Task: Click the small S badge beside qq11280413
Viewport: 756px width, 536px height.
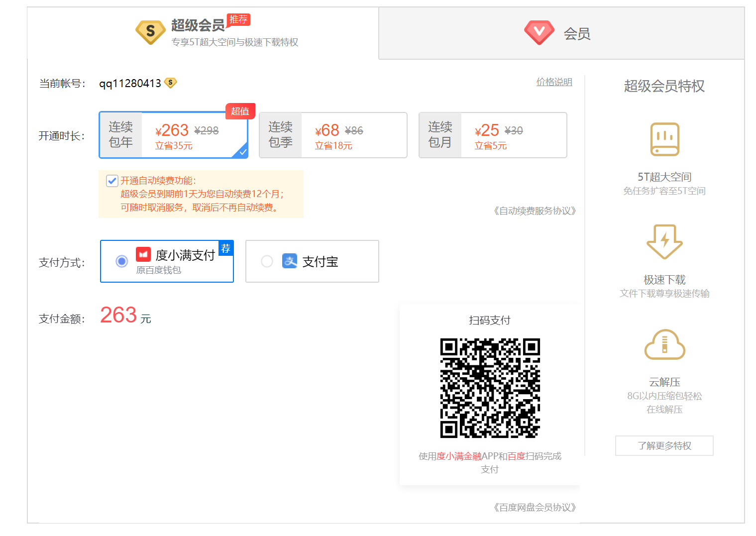Action: click(x=171, y=83)
